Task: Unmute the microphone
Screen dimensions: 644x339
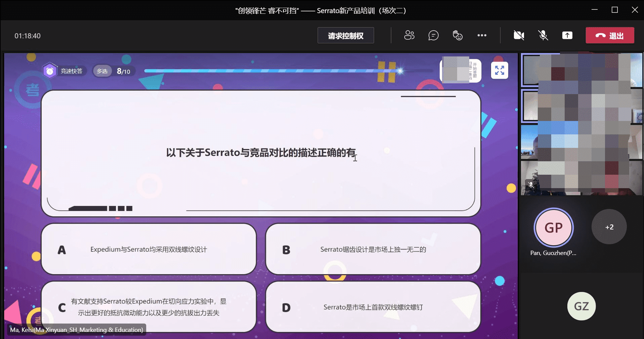Action: point(543,35)
